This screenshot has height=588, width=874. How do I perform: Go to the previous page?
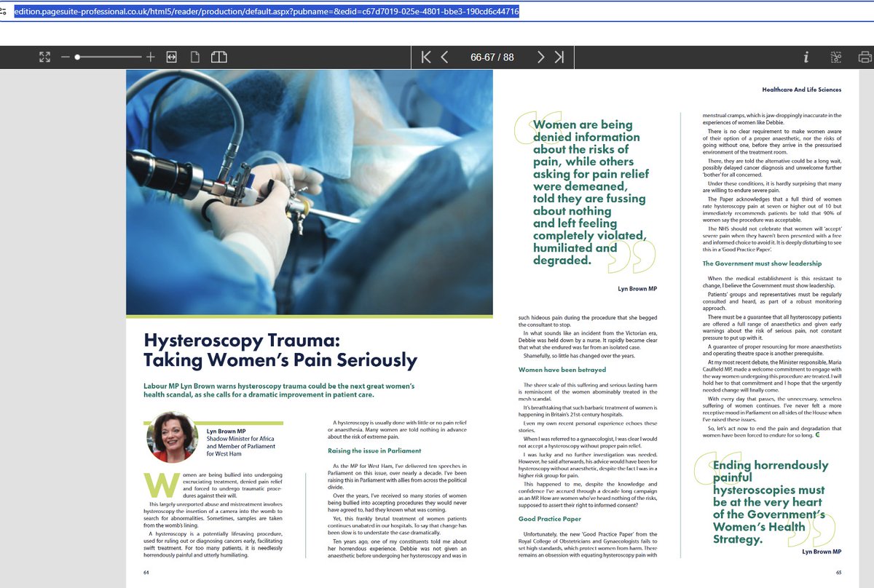[444, 57]
